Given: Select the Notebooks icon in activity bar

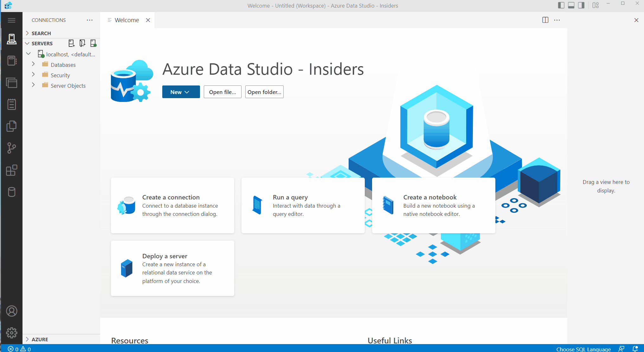Looking at the screenshot, I should click(x=12, y=60).
